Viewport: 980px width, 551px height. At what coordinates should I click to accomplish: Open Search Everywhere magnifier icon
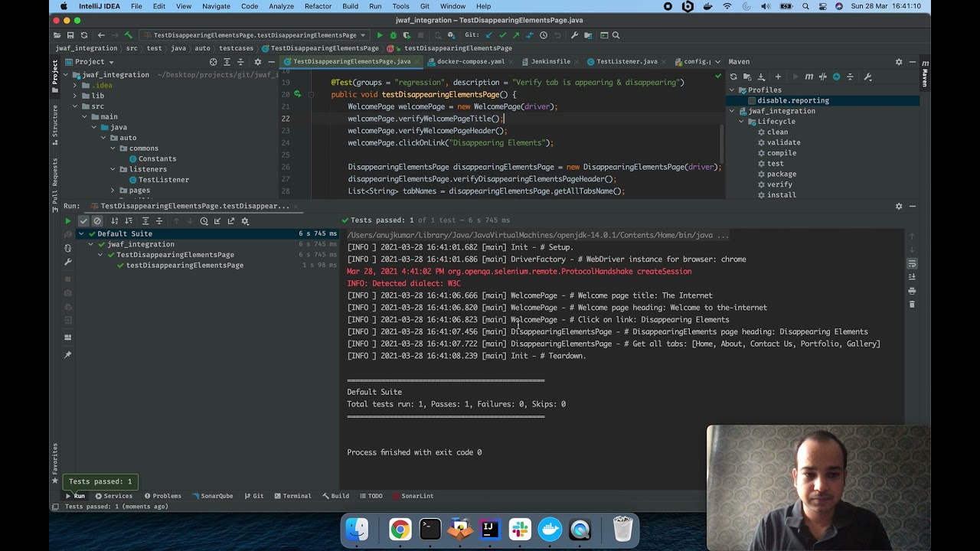(x=616, y=35)
